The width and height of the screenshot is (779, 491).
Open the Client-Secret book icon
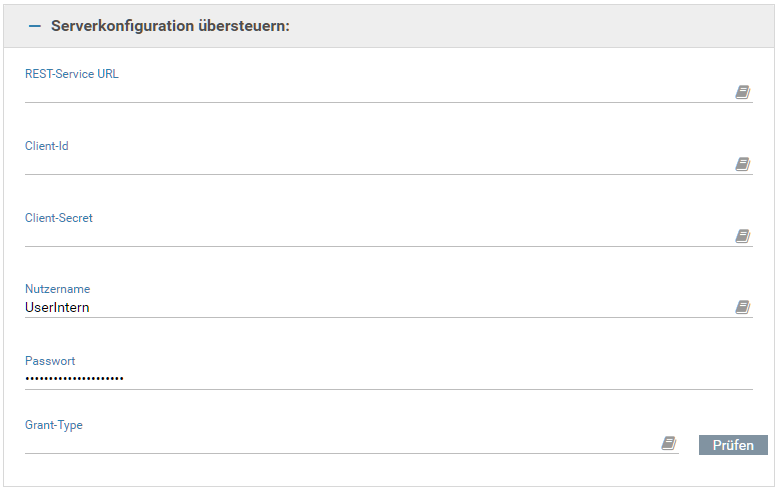click(742, 236)
